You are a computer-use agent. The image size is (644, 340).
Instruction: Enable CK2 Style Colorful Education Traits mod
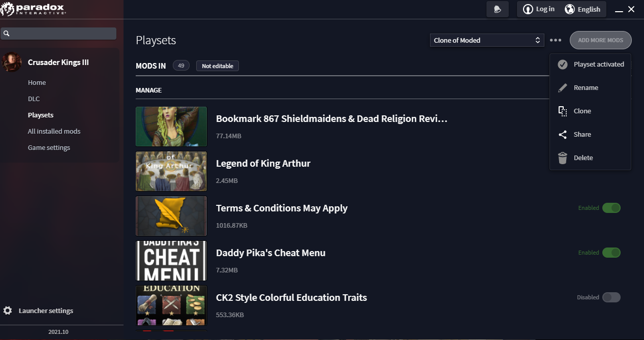pyautogui.click(x=611, y=297)
